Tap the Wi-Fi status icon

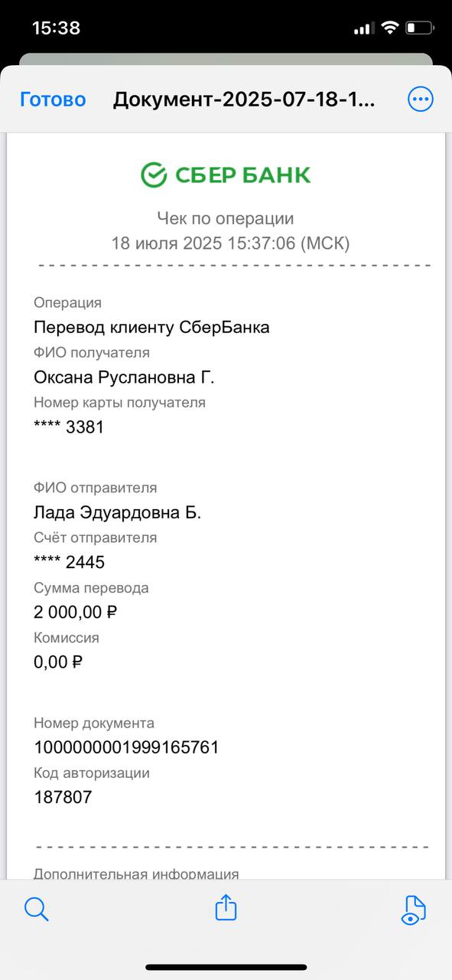[x=390, y=28]
